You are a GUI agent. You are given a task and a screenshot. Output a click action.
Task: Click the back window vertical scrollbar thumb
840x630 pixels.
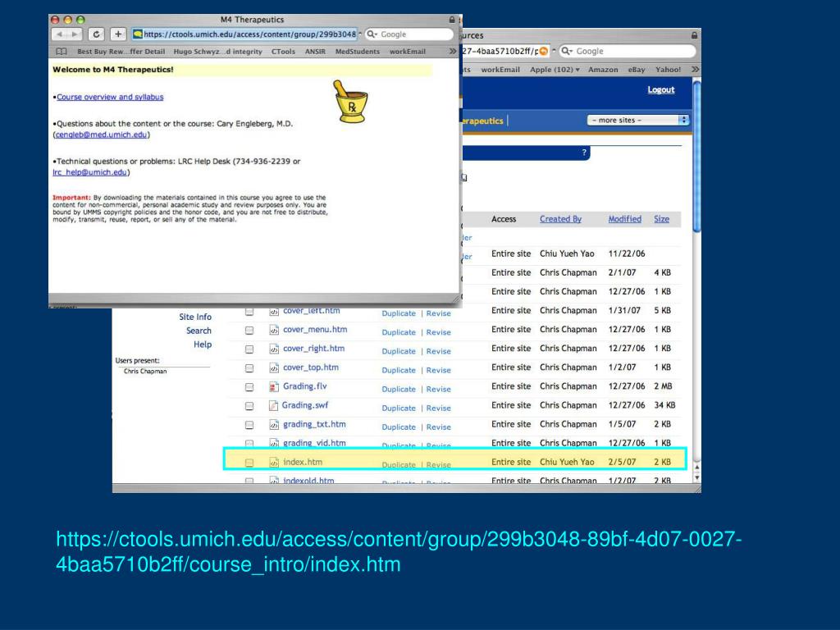[x=696, y=155]
